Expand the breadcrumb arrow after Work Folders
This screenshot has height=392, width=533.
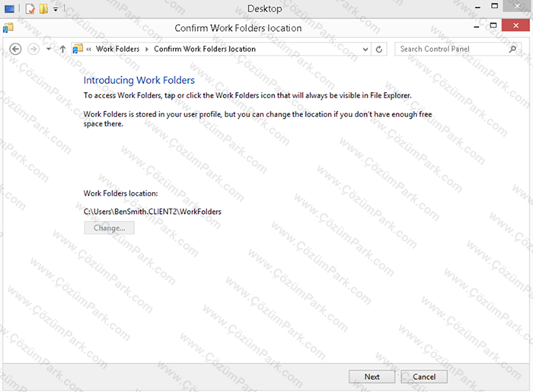147,49
